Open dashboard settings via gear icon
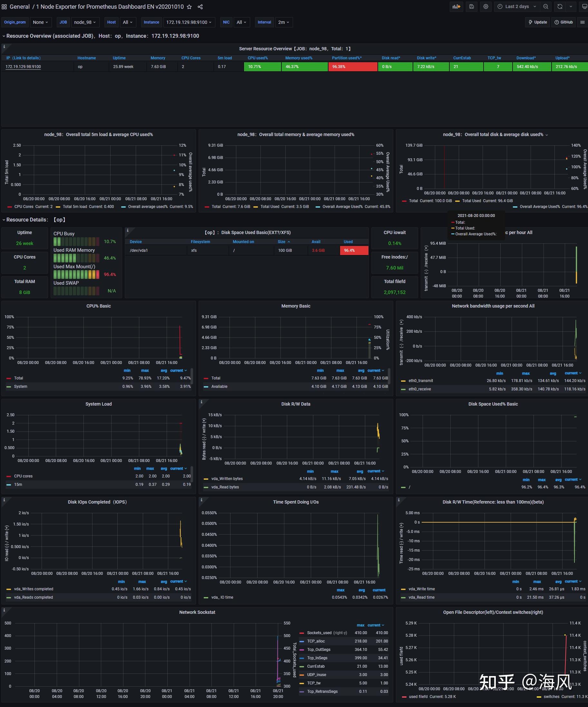Screen dimensions: 588x707 (486, 6)
